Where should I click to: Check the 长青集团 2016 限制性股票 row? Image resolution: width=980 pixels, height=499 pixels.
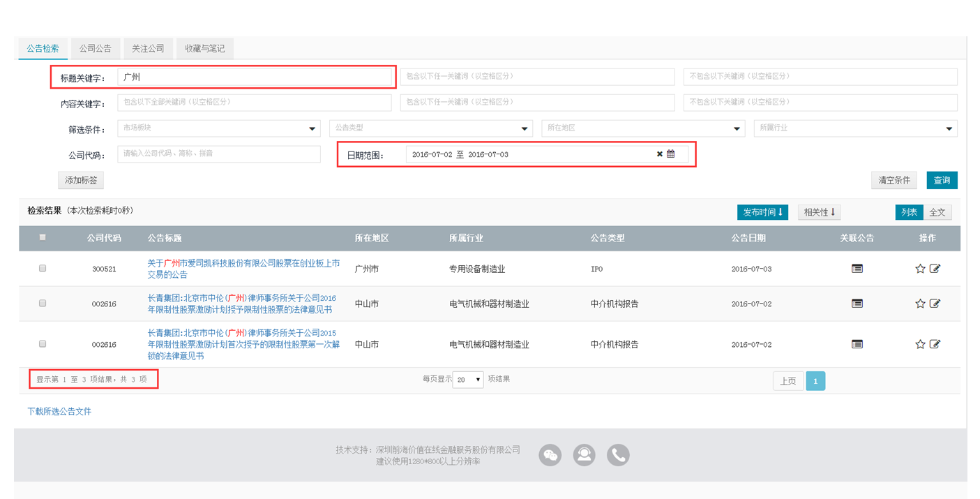[43, 303]
